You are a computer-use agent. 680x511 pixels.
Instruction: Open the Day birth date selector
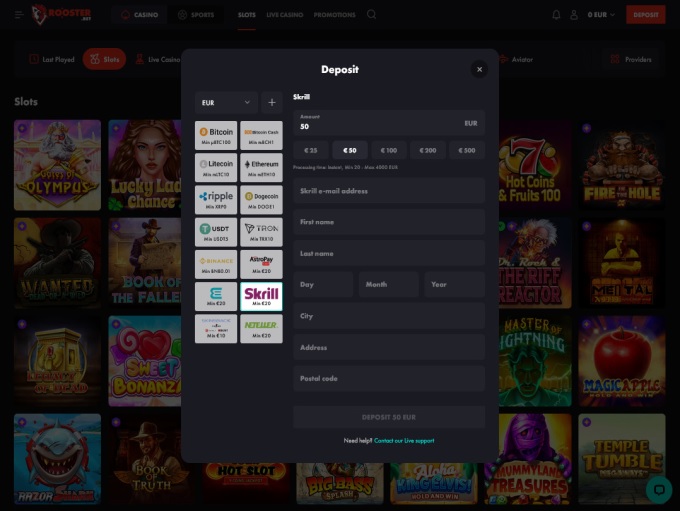(323, 285)
